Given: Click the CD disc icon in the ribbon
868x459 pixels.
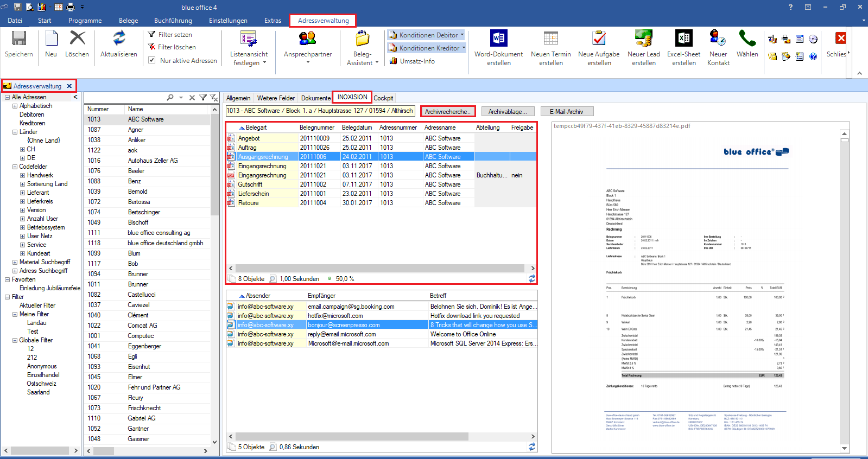Looking at the screenshot, I should coord(813,39).
